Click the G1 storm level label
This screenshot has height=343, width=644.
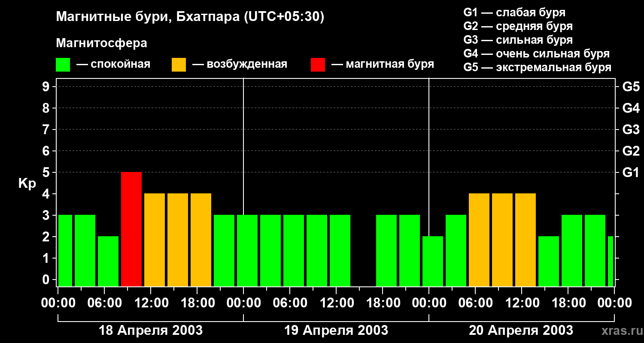(x=631, y=173)
